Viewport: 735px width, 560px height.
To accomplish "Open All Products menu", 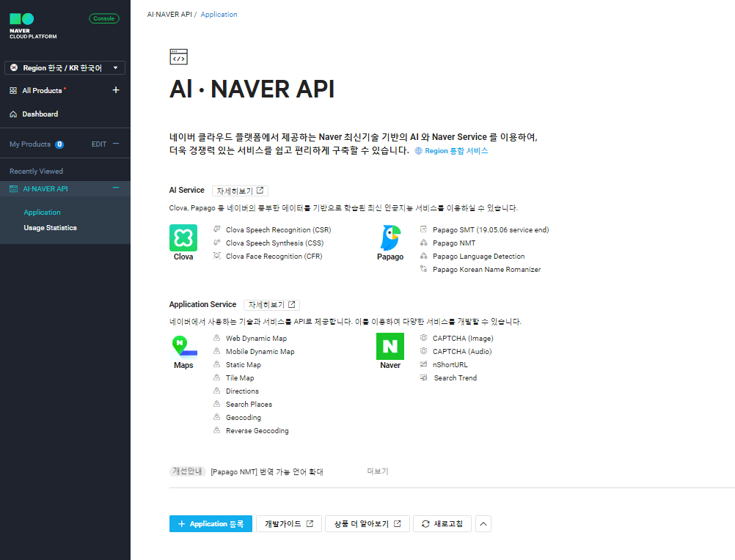I will 43,90.
